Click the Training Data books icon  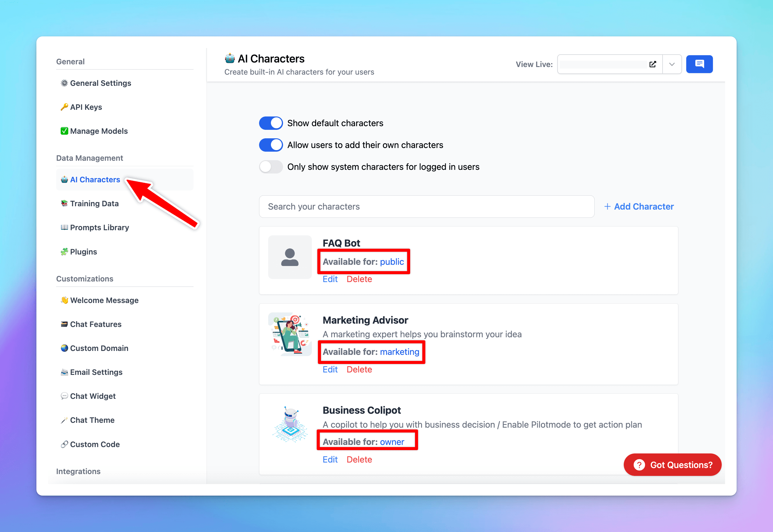click(x=64, y=203)
